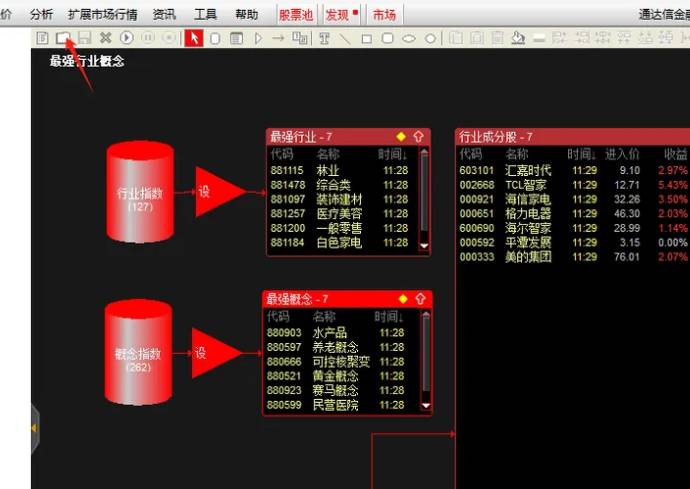Screen dimensions: 690x489
Task: Click the line thickness bar icon
Action: coord(539,39)
